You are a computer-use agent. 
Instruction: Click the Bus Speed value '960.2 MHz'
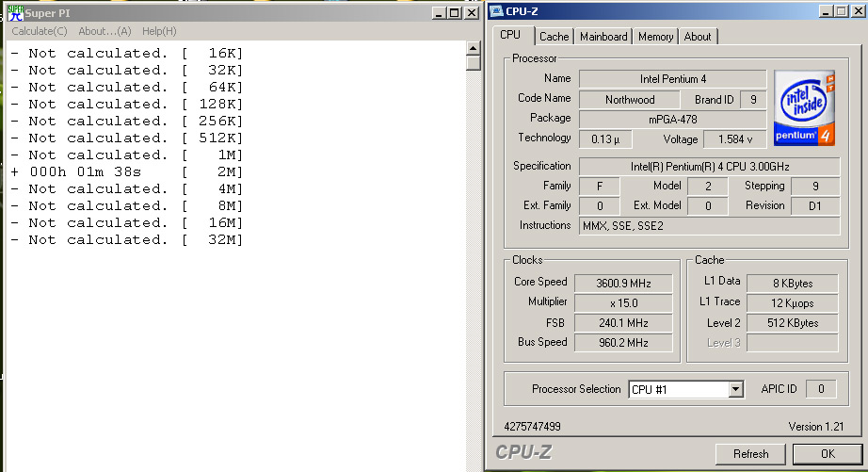tap(623, 343)
